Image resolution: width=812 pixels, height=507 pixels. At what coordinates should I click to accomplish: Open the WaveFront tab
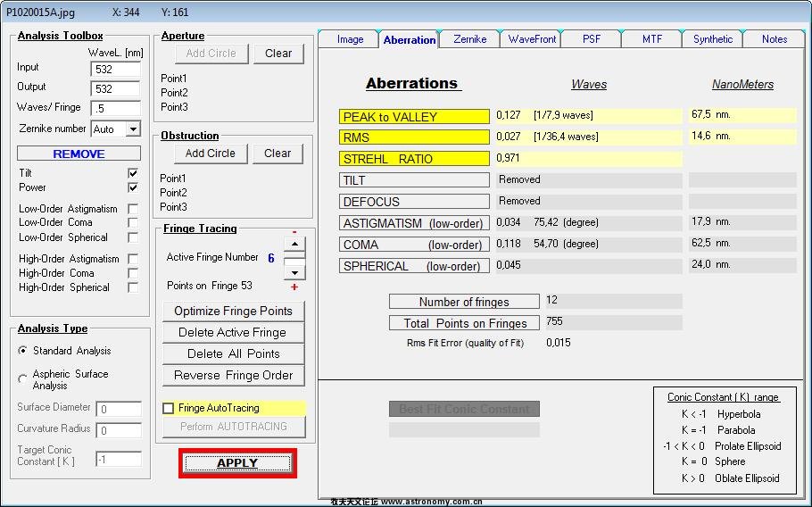tap(532, 39)
